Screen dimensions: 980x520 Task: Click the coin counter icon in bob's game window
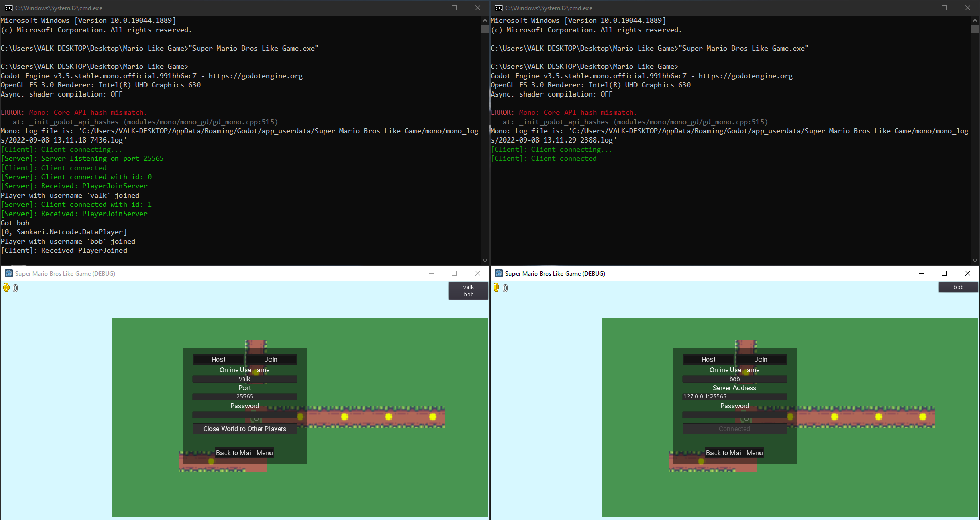pyautogui.click(x=496, y=287)
